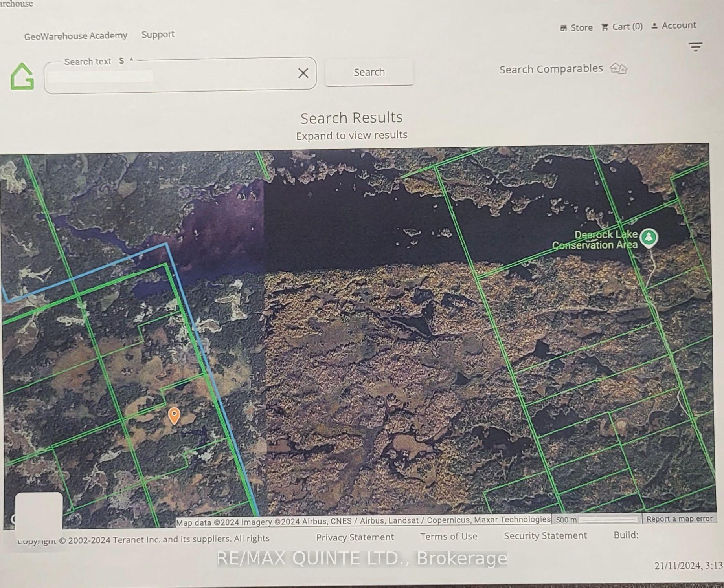Screen dimensions: 724x588
Task: Open the Security Statement link
Action: 546,535
